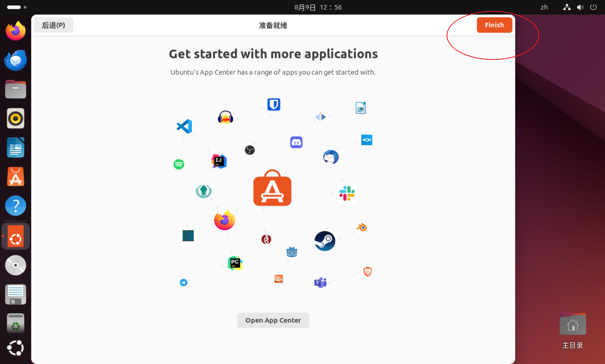
Task: Click the Steam icon
Action: 325,241
